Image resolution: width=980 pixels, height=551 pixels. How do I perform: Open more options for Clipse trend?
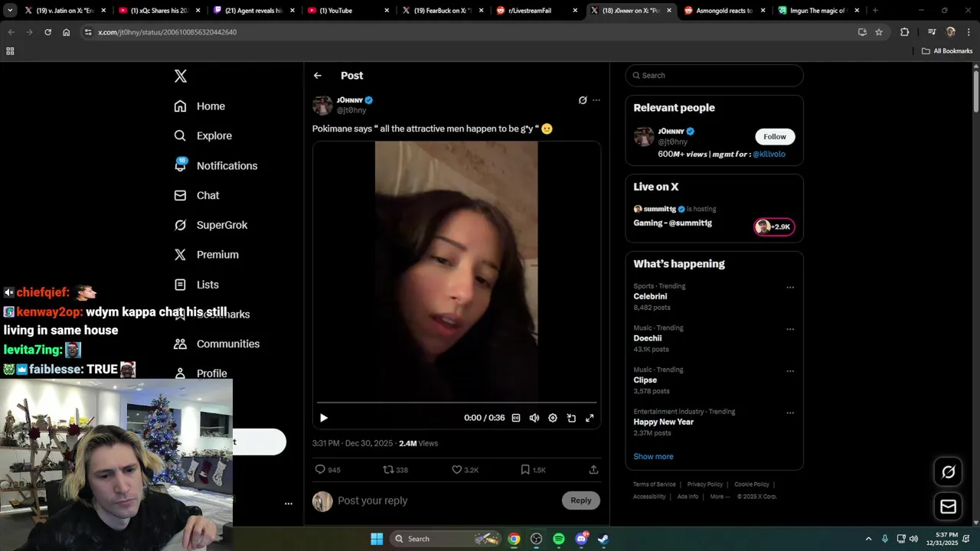coord(790,371)
